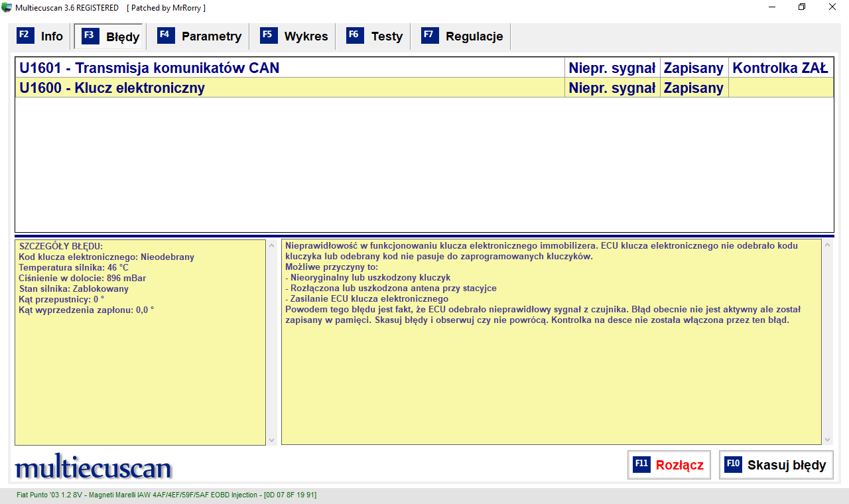Screen dimensions: 849x504
Task: Click the Multiecuscan app icon in title bar
Action: click(x=7, y=7)
